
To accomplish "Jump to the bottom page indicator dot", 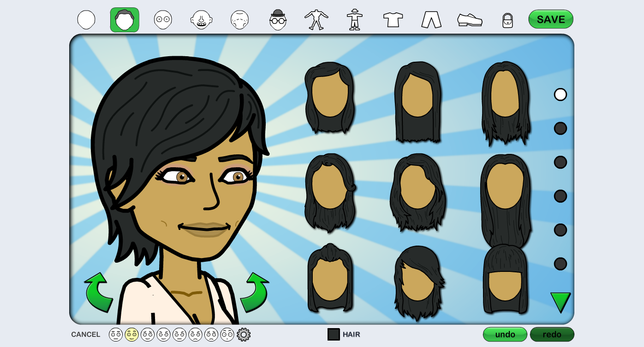I will (x=560, y=264).
